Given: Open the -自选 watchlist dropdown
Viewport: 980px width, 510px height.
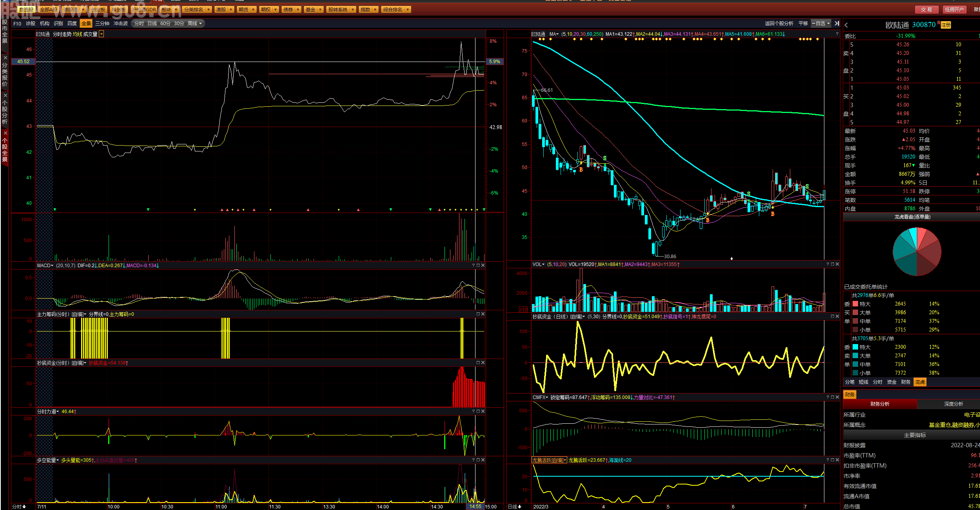Looking at the screenshot, I should (x=821, y=24).
